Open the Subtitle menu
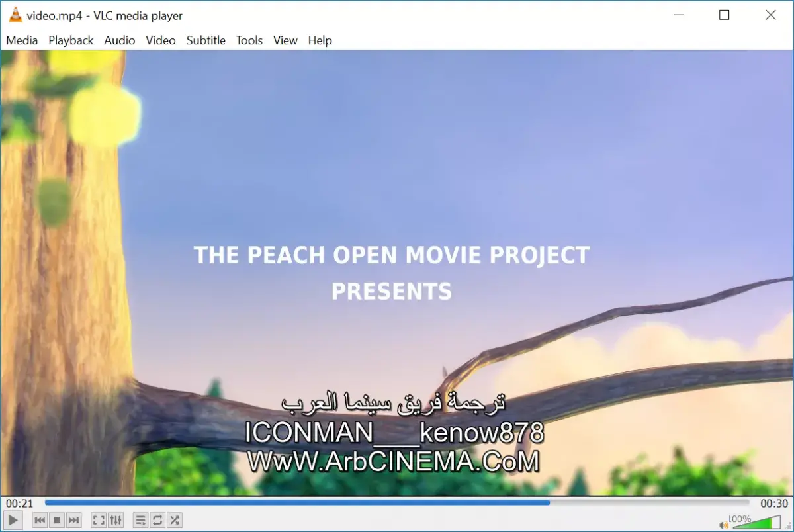 point(206,40)
